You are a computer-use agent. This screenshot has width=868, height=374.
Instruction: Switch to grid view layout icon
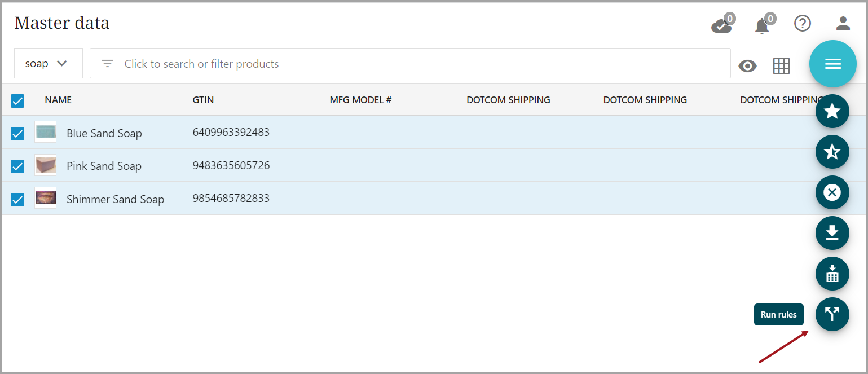point(781,66)
